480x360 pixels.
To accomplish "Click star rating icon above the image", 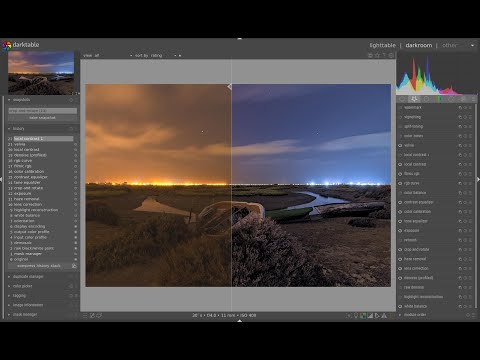I will (377, 55).
